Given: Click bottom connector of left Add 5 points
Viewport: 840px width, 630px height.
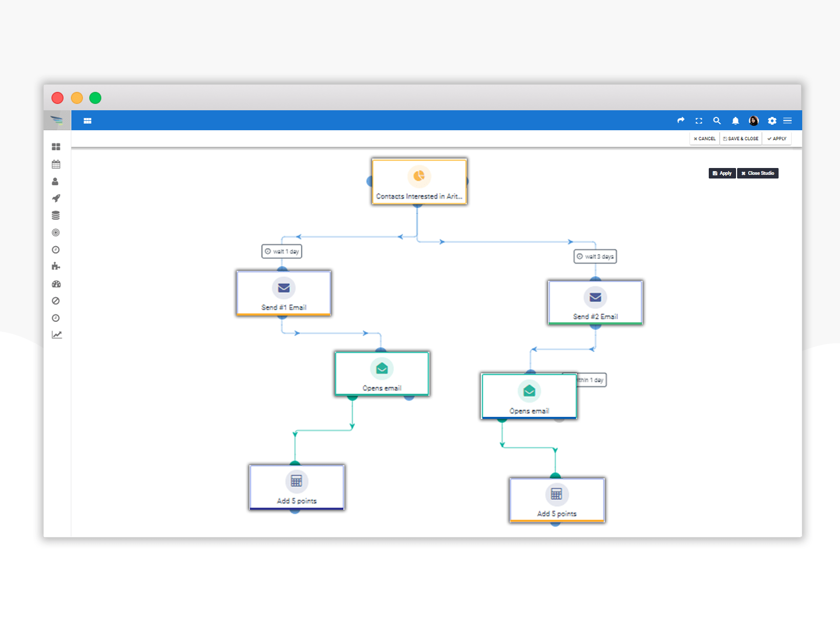Looking at the screenshot, I should point(295,511).
